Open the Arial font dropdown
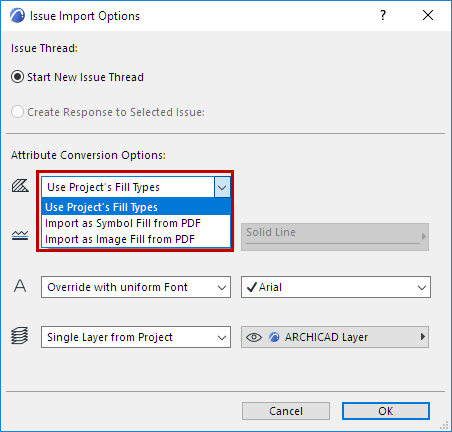The image size is (452, 432). (x=336, y=287)
